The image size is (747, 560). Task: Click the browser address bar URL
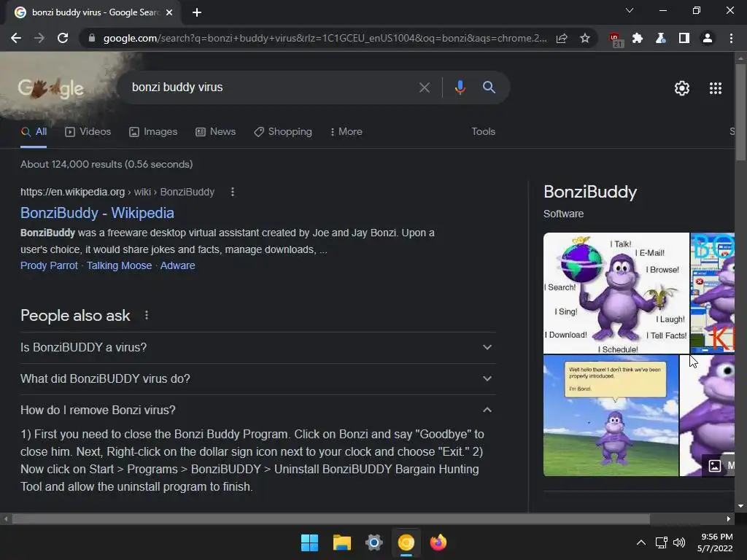tap(325, 38)
